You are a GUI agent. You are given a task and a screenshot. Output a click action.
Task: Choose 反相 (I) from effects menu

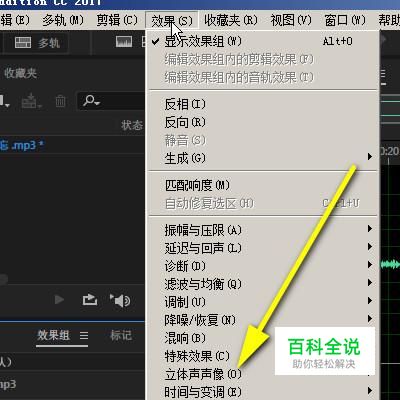pos(263,104)
